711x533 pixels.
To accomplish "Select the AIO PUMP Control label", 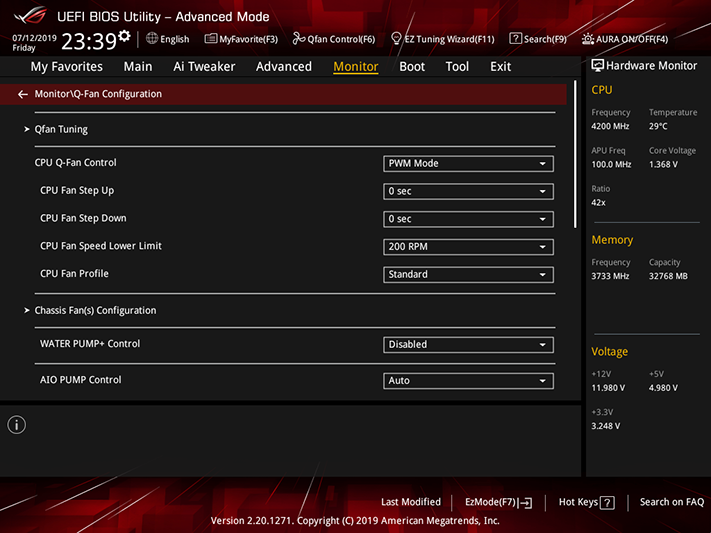I will 81,380.
